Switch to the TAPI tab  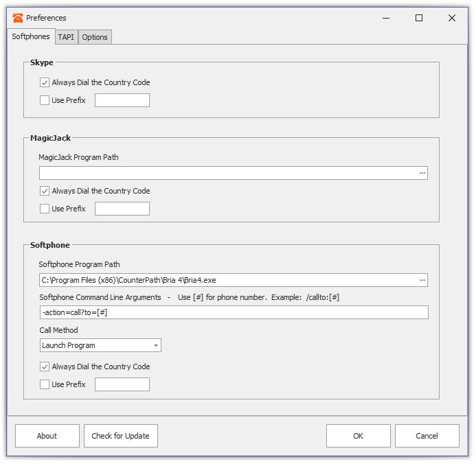coord(66,37)
